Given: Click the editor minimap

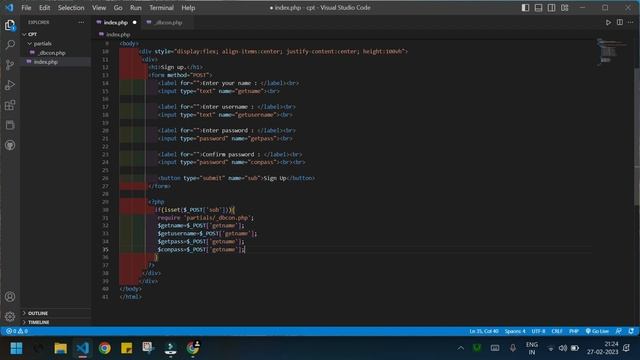Looking at the screenshot, I should click(x=611, y=51).
